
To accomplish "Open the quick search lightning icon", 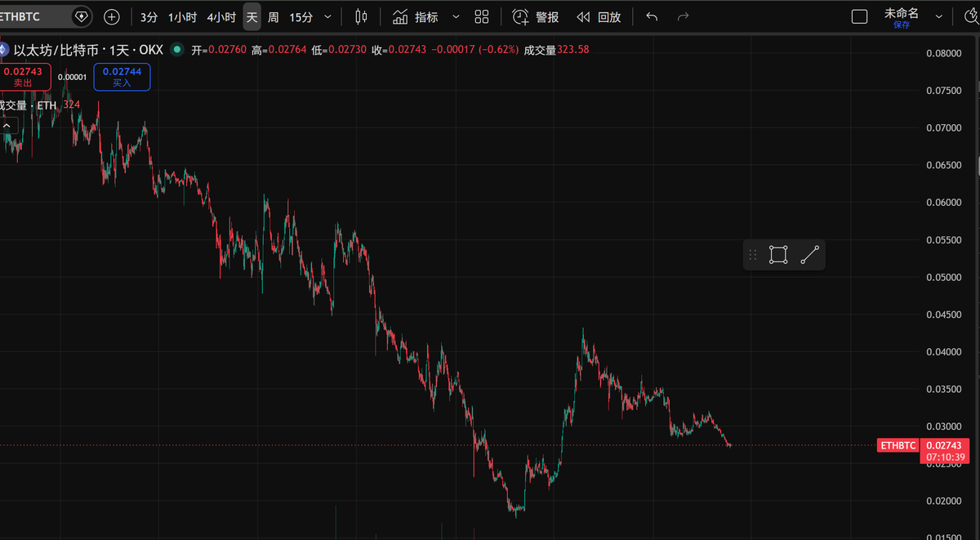I will point(970,16).
